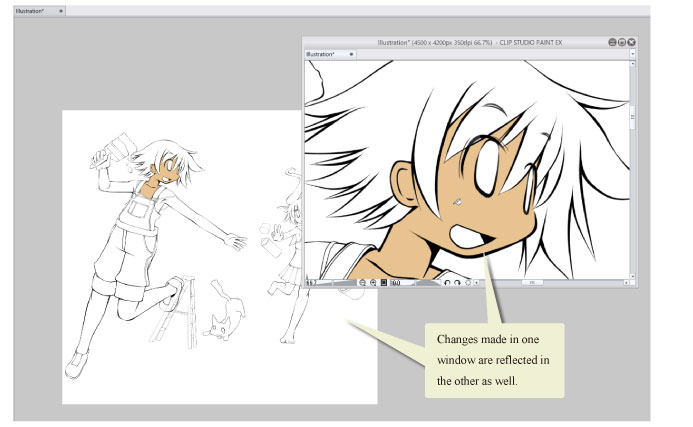The width and height of the screenshot is (693, 427).
Task: Select Illustration tab in floating window
Action: coord(321,54)
